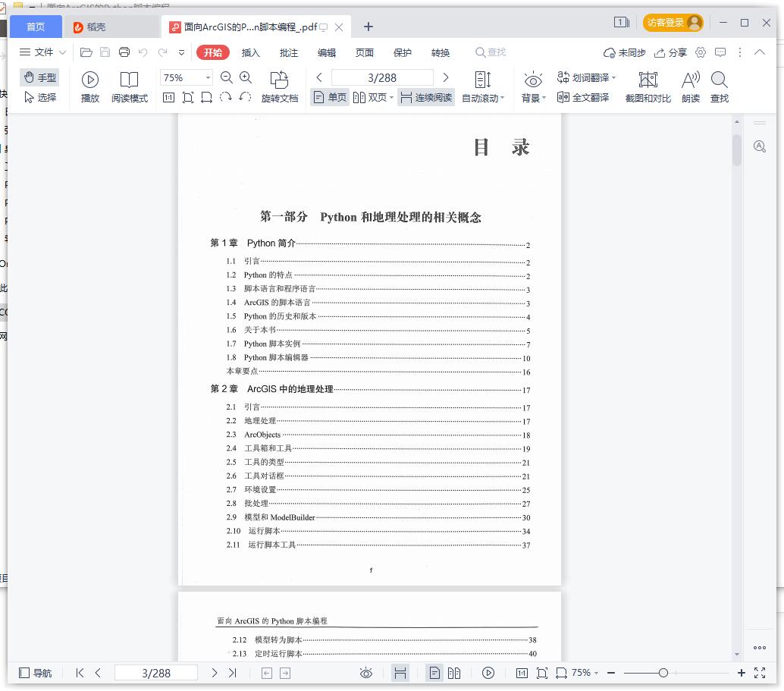Open the 文件 (File) menu

[42, 52]
